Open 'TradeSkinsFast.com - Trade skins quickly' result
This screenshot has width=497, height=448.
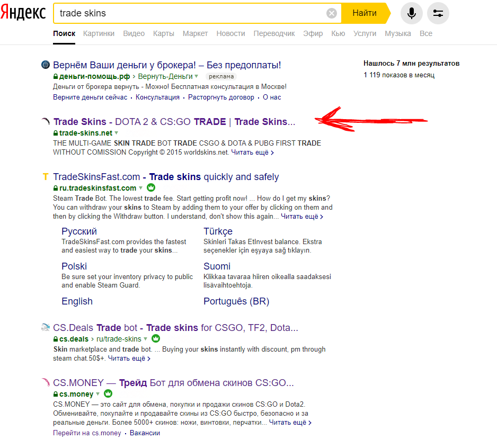(x=166, y=177)
